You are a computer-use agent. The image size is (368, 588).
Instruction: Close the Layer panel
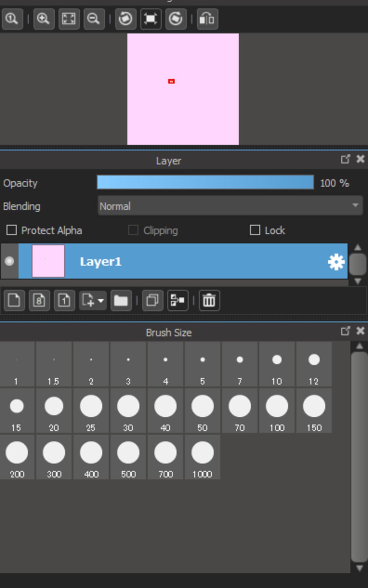pos(360,159)
